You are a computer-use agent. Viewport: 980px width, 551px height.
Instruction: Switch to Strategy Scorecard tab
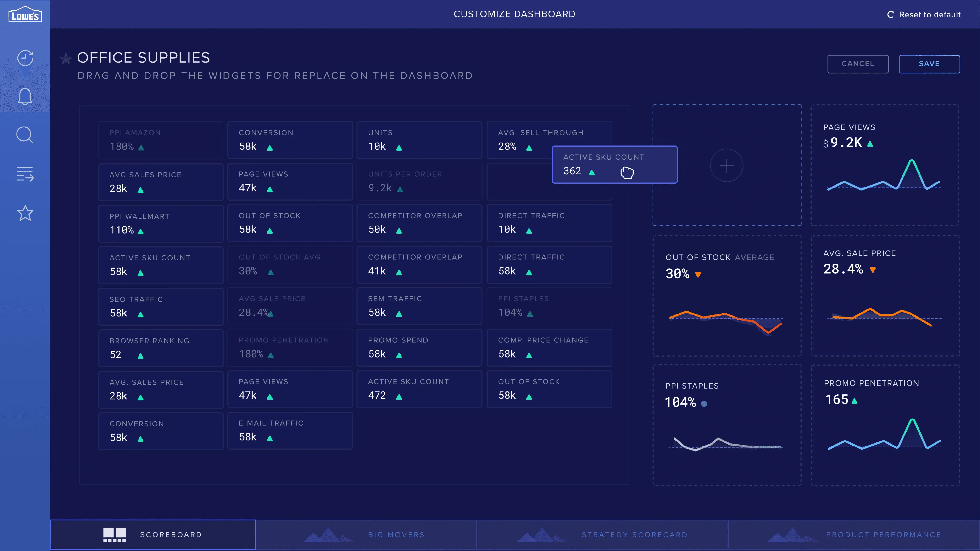pos(603,535)
